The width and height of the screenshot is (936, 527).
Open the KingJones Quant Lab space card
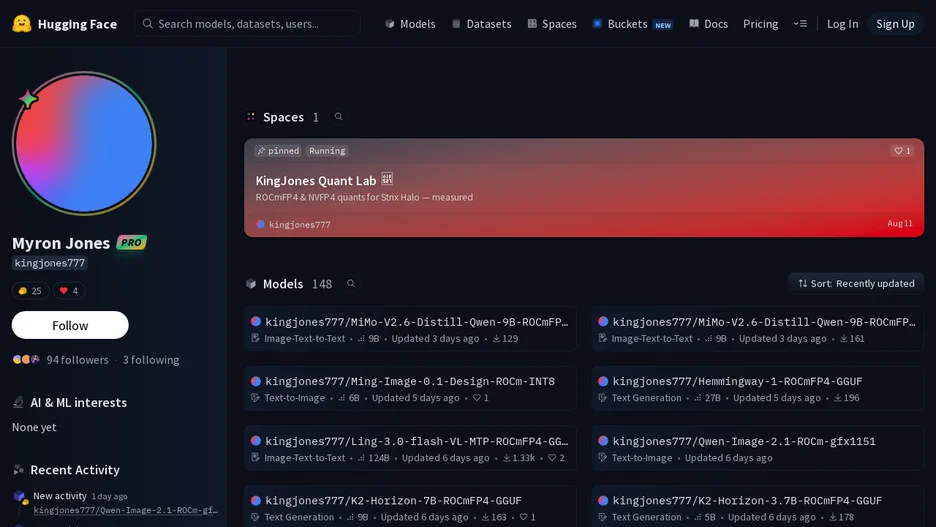pos(584,187)
